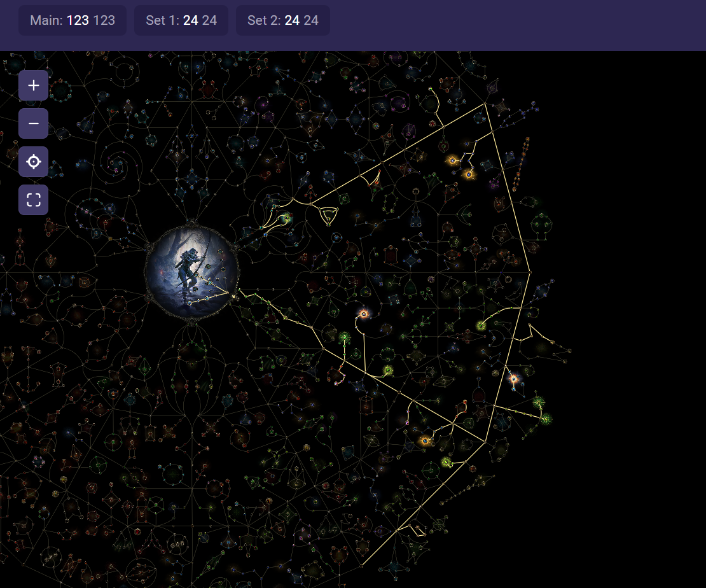The width and height of the screenshot is (706, 588).
Task: Click the bright white-blue glowing node near right edge
Action: pyautogui.click(x=514, y=379)
